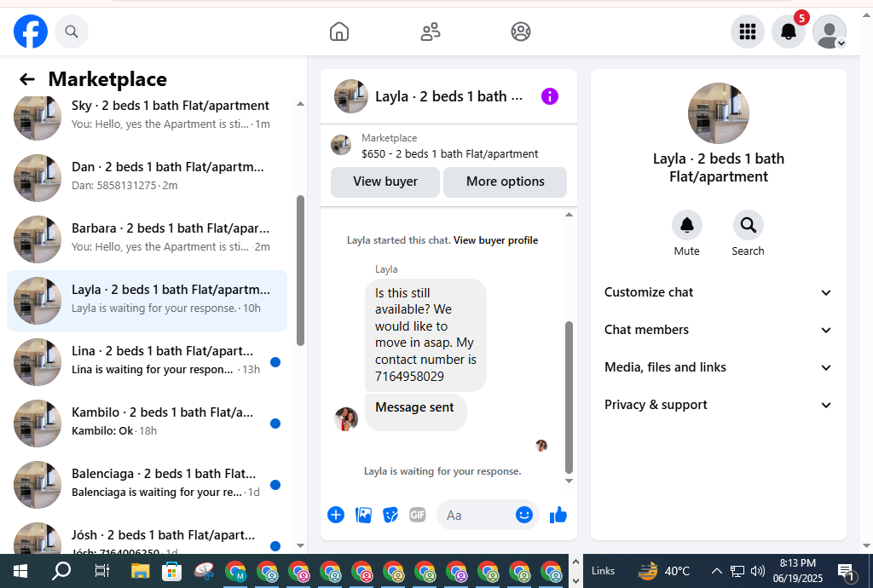Open Lina conversation in chat list
The width and height of the screenshot is (873, 588).
point(147,362)
